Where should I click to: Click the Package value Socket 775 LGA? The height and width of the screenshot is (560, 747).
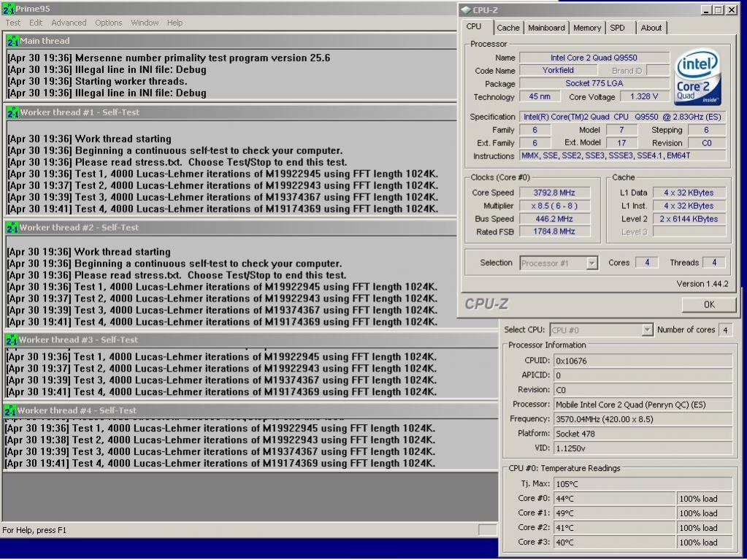(x=594, y=83)
